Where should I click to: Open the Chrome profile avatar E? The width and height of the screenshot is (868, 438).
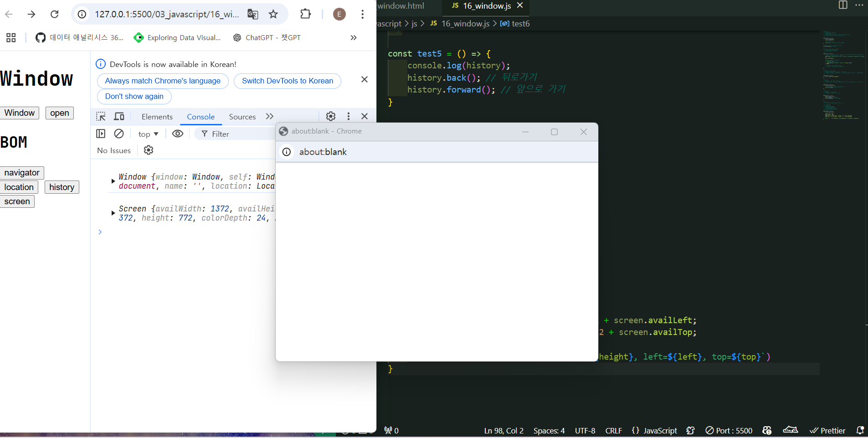point(339,14)
